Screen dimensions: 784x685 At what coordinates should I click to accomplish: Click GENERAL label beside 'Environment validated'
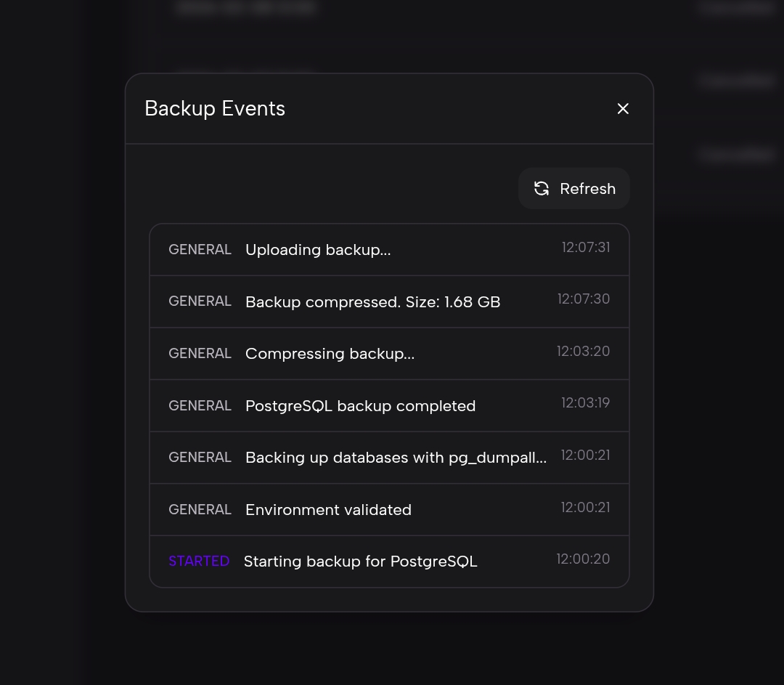coord(200,510)
